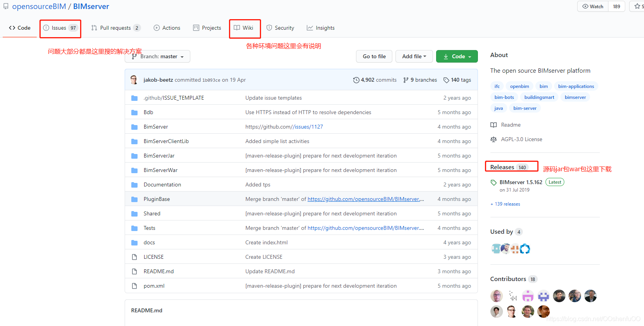View the 4,902 commits history
Image resolution: width=644 pixels, height=326 pixels.
(x=375, y=80)
